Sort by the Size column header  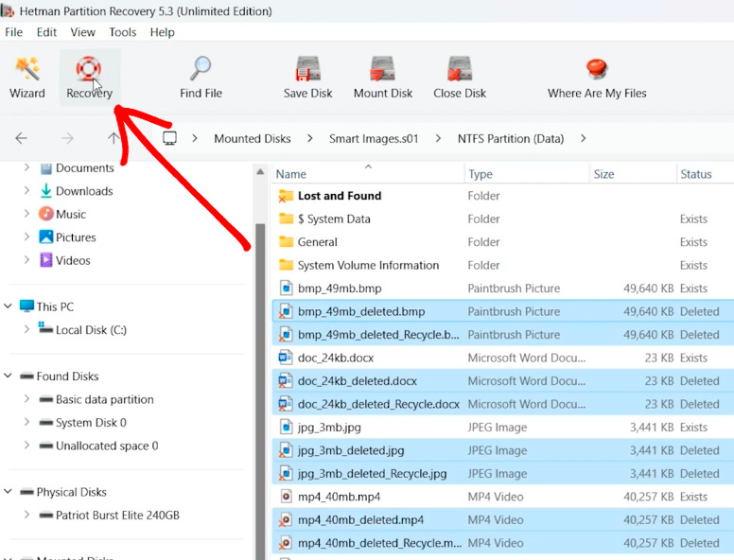(x=633, y=174)
